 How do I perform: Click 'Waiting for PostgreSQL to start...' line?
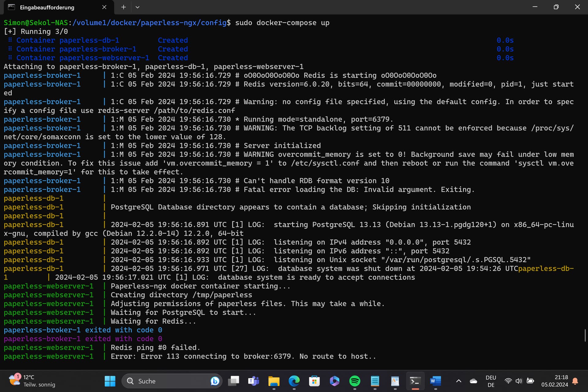183,312
